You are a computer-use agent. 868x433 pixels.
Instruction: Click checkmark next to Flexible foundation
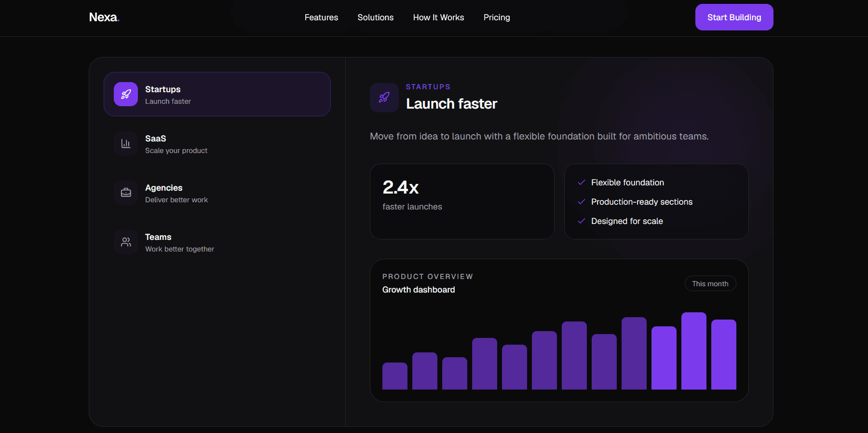[x=582, y=182]
